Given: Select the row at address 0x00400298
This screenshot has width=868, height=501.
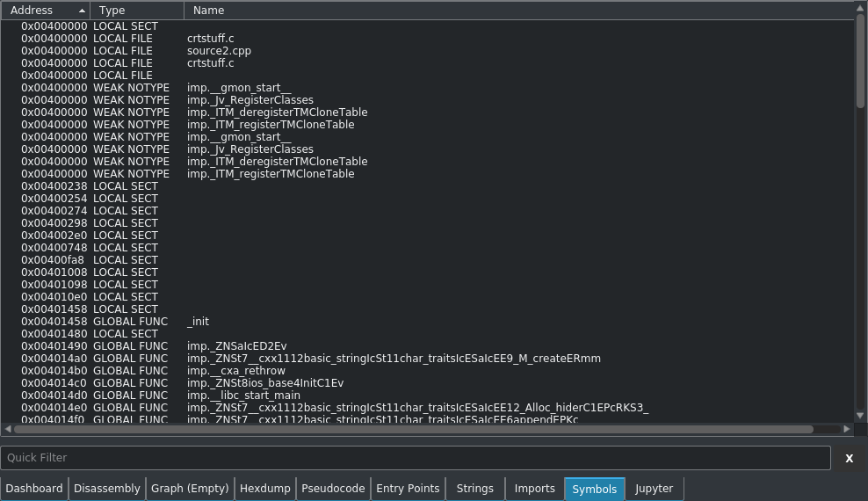Looking at the screenshot, I should pos(427,223).
